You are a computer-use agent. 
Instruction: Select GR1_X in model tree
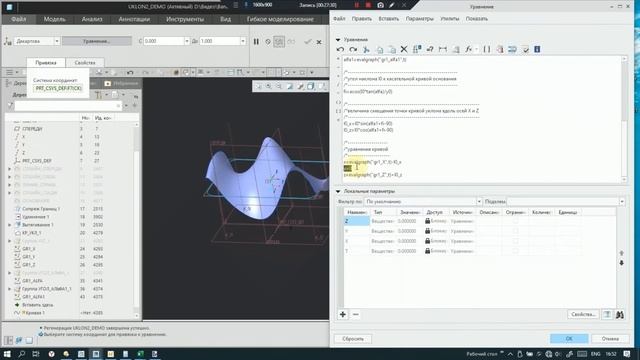29,249
